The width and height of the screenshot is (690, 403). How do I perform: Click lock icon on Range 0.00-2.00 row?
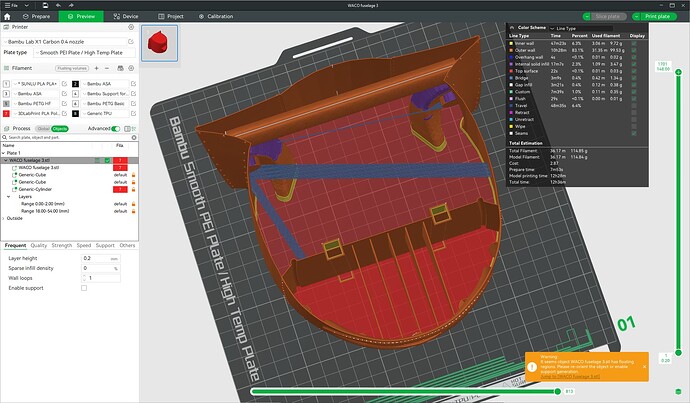pyautogui.click(x=133, y=204)
